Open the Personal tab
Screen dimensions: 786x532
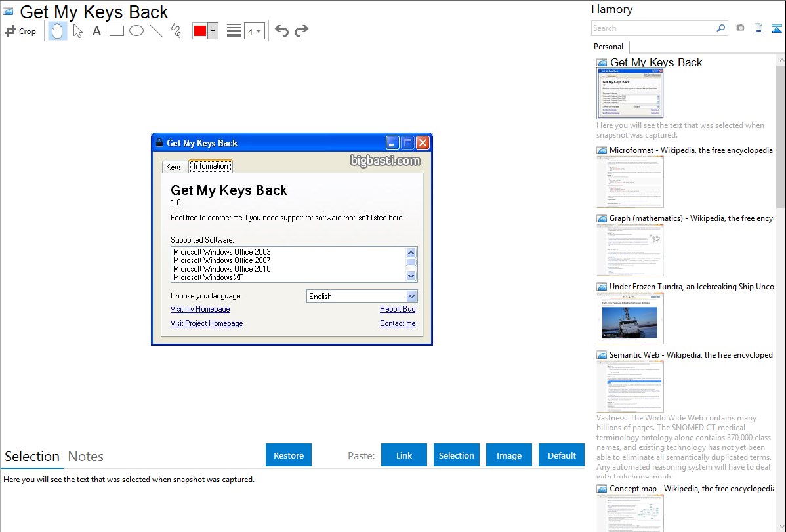609,47
